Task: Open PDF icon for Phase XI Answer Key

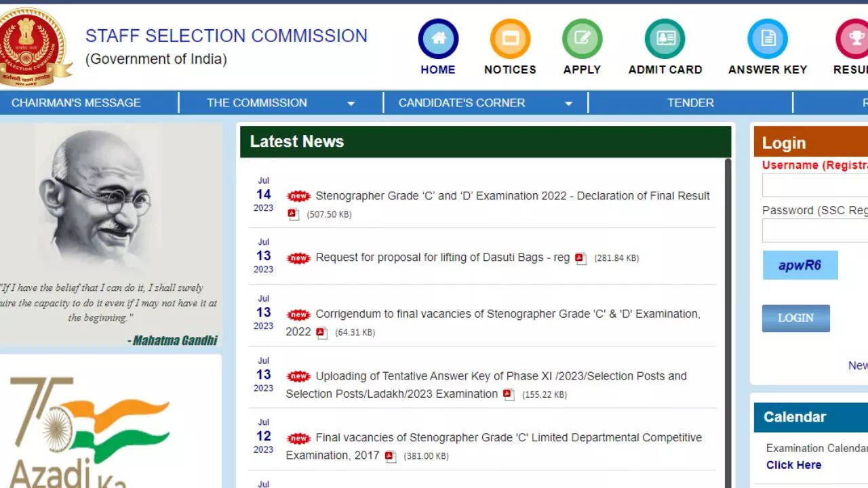Action: (x=509, y=394)
